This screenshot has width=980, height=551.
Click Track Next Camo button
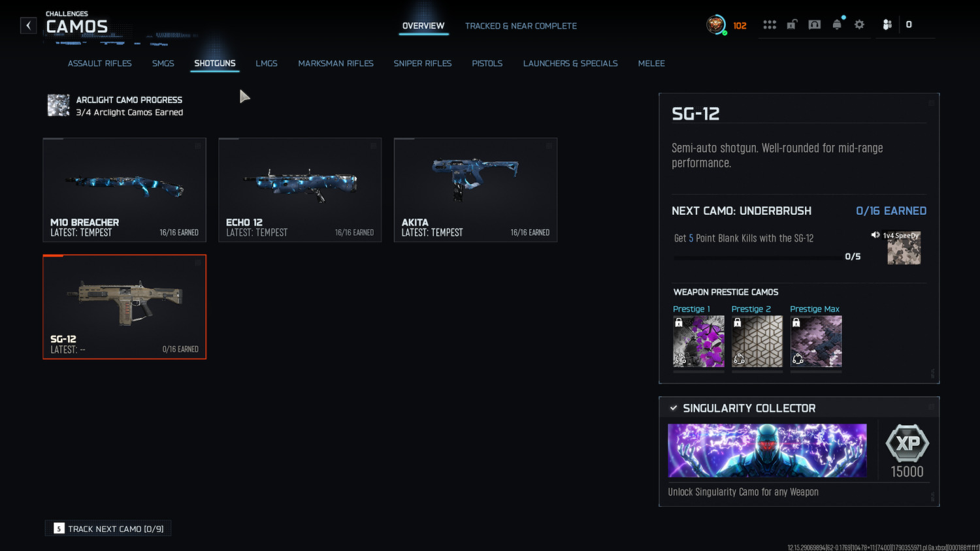pos(108,529)
